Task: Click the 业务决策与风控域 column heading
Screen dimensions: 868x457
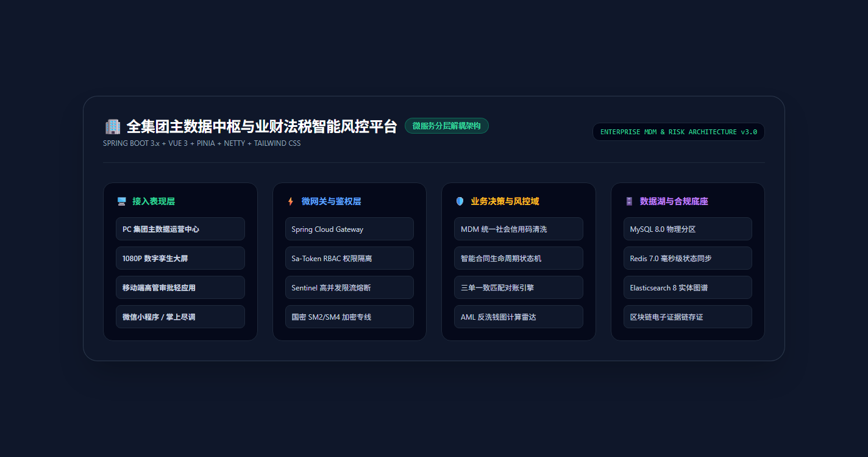Action: pos(505,201)
